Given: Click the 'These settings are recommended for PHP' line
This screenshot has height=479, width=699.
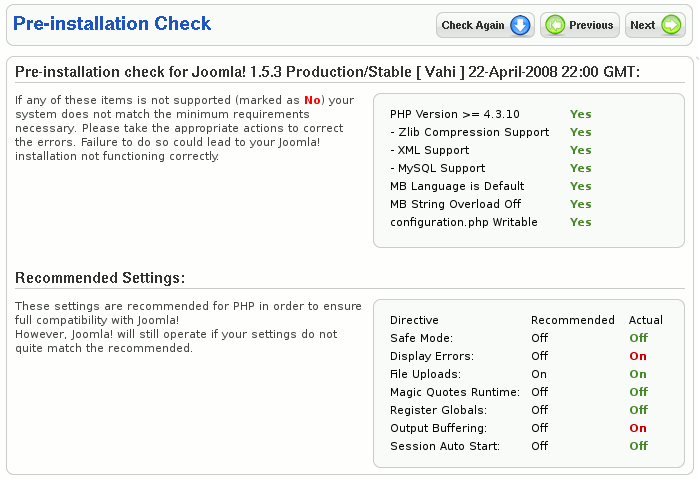Looking at the screenshot, I should pos(188,306).
